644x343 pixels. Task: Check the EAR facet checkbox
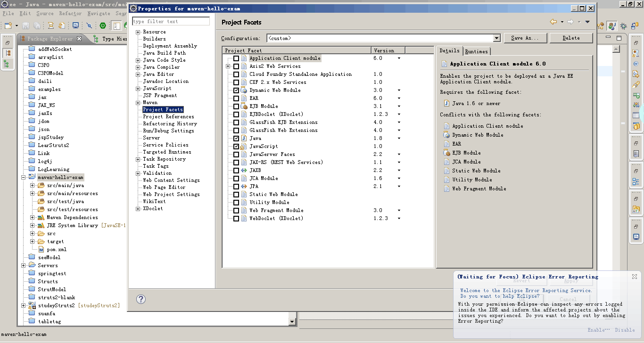236,98
